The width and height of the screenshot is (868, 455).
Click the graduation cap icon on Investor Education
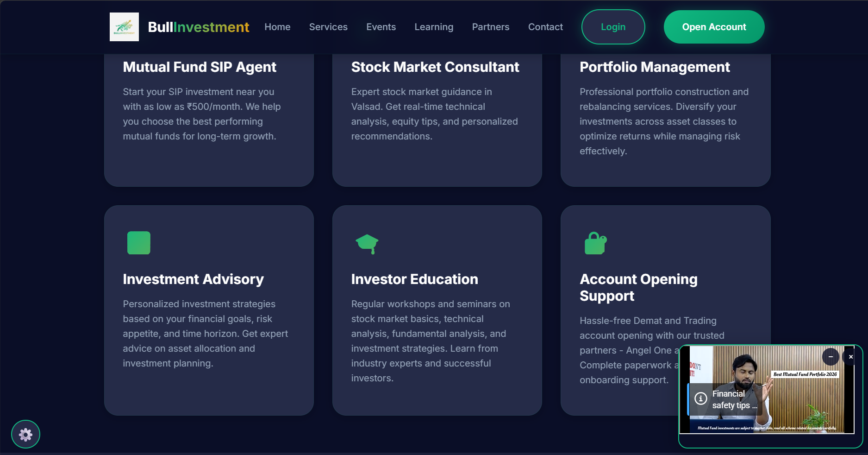pos(367,243)
